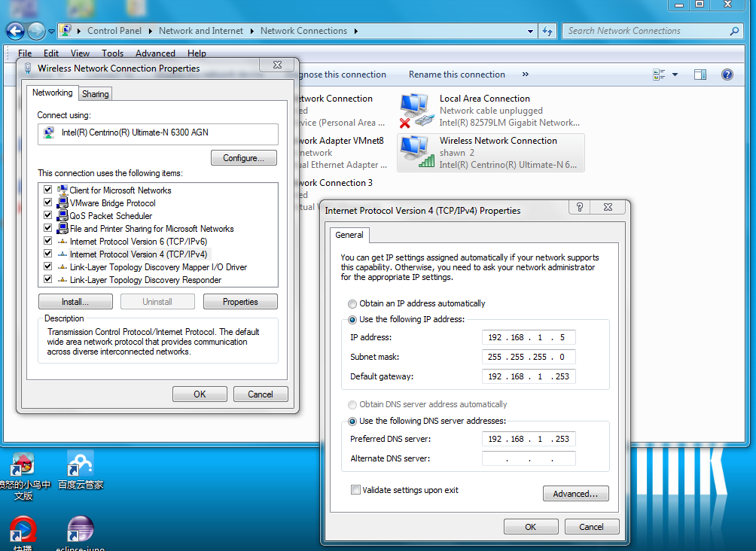Focus the Search Network Connections field
This screenshot has height=551, width=756.
[x=646, y=31]
